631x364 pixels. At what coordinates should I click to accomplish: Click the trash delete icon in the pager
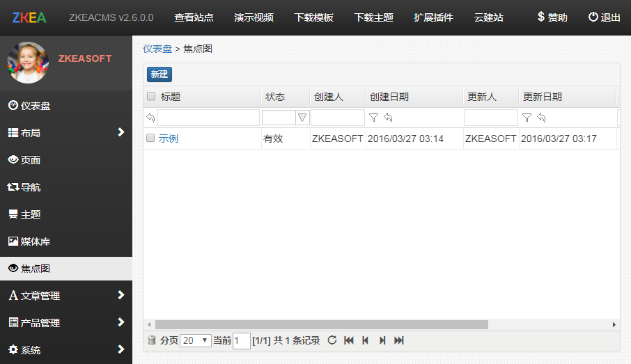[x=152, y=340]
